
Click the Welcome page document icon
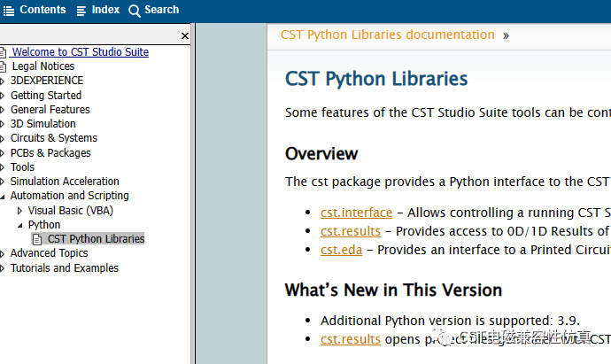point(4,52)
